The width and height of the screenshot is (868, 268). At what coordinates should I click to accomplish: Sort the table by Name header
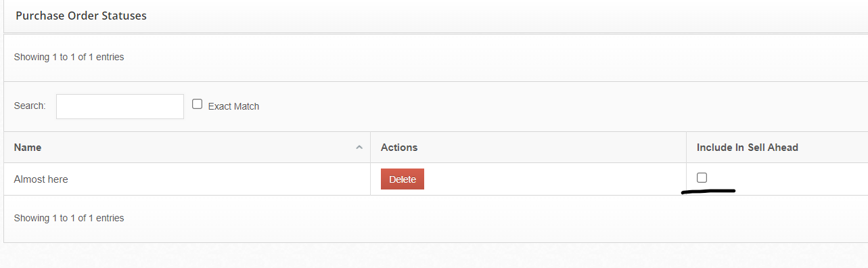(28, 148)
